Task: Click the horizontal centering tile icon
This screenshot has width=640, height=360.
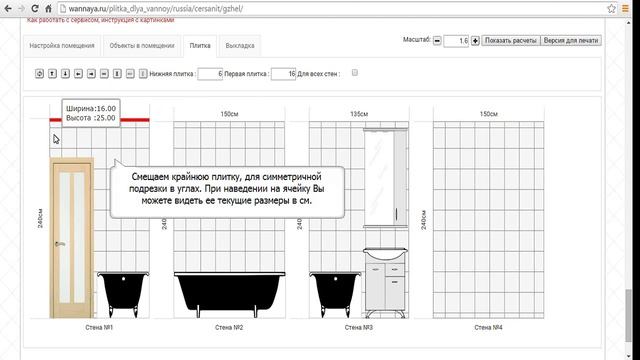Action: point(104,74)
